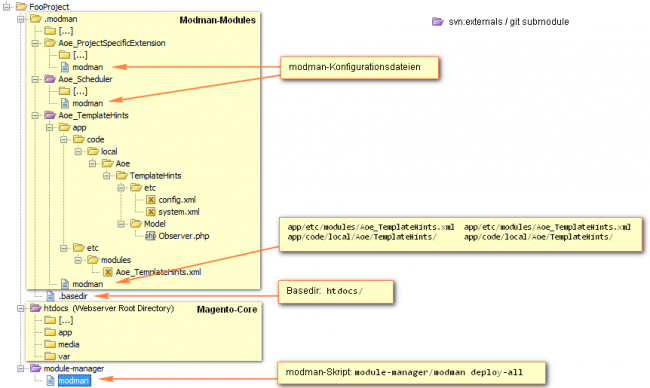This screenshot has width=650, height=388.
Task: Click the TemplateHints folder icon
Action: click(x=122, y=175)
